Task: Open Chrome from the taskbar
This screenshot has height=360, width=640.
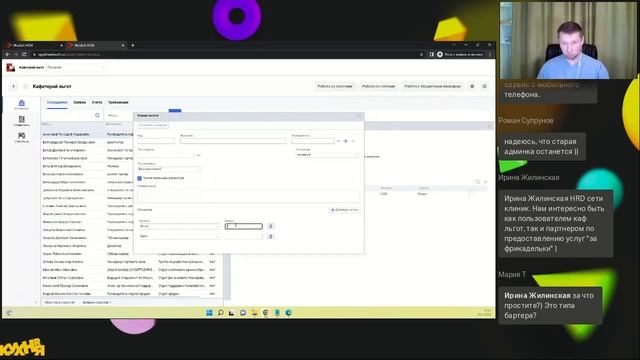Action: coord(266,313)
